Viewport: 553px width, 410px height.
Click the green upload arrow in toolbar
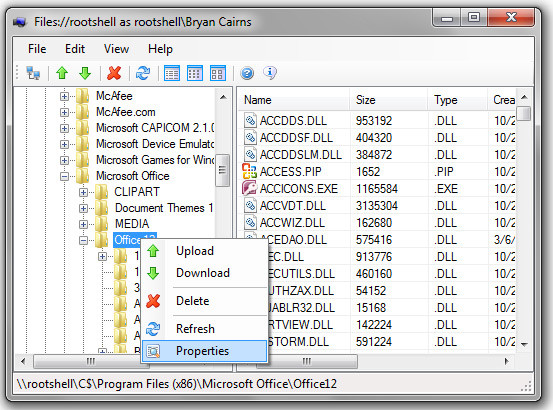(x=62, y=73)
